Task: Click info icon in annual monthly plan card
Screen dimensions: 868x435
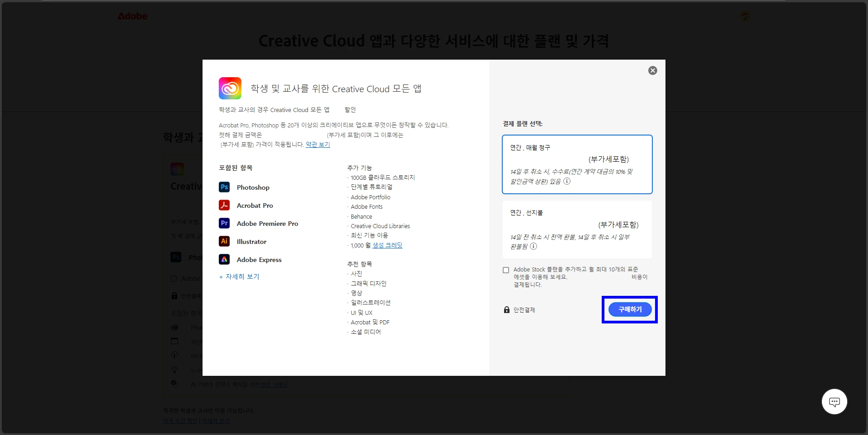Action: point(567,181)
